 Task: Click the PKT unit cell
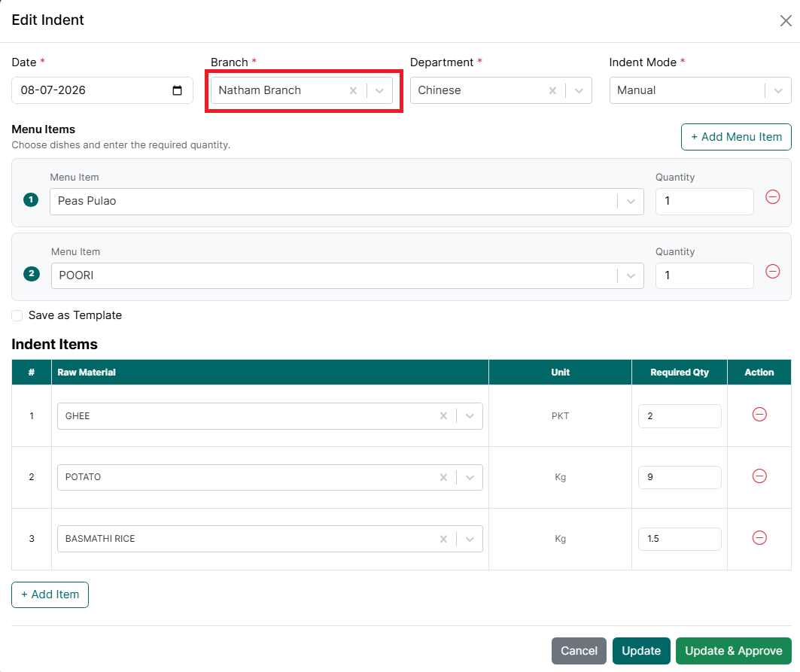coord(560,416)
